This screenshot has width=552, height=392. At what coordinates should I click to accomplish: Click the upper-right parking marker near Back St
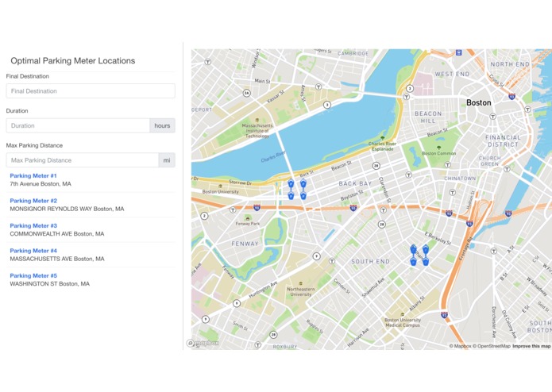pyautogui.click(x=303, y=183)
